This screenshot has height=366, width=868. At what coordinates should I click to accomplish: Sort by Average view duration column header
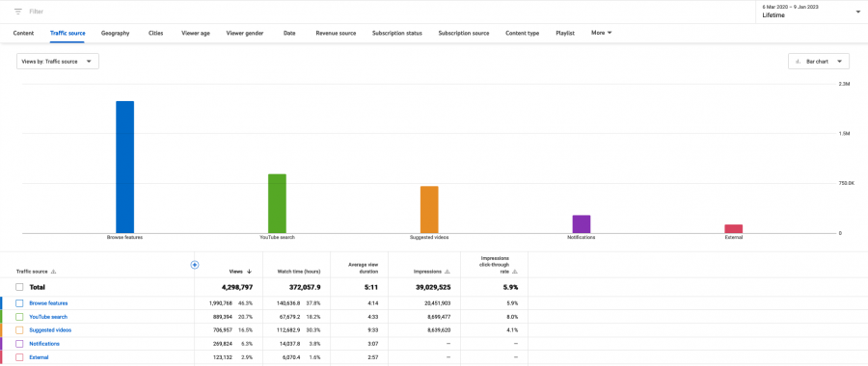tap(365, 268)
